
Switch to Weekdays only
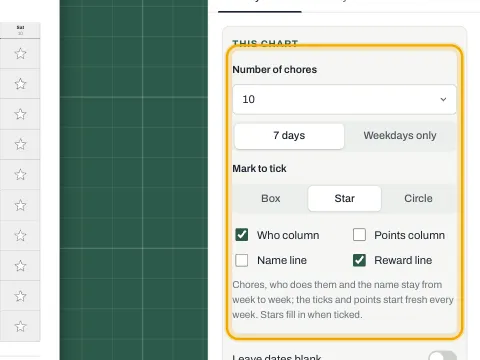tap(400, 136)
